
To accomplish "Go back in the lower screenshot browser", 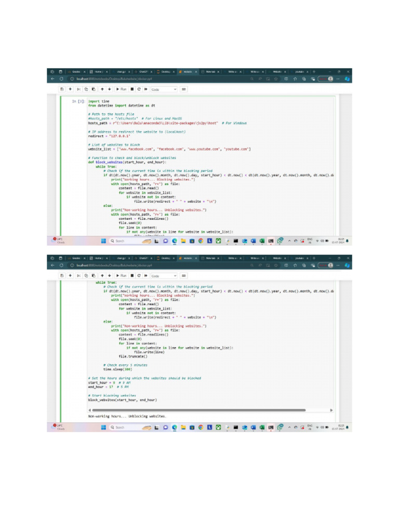I will 52,265.
